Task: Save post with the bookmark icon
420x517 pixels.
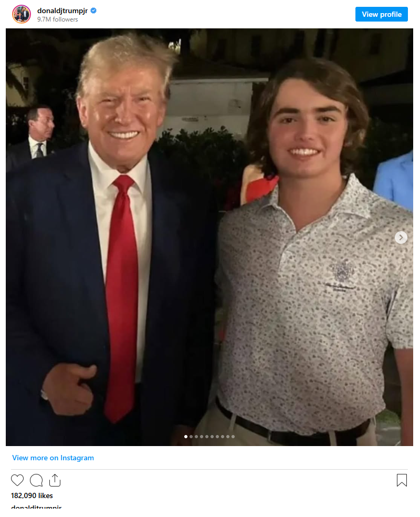Action: (402, 480)
